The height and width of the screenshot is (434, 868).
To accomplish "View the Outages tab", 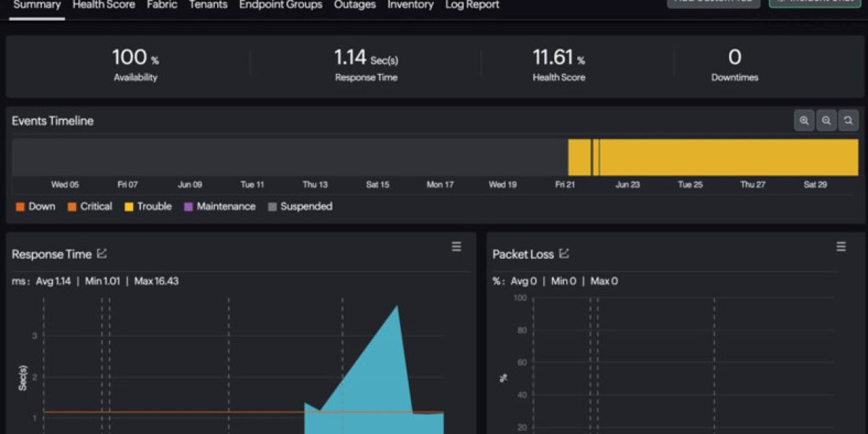I will click(x=354, y=5).
